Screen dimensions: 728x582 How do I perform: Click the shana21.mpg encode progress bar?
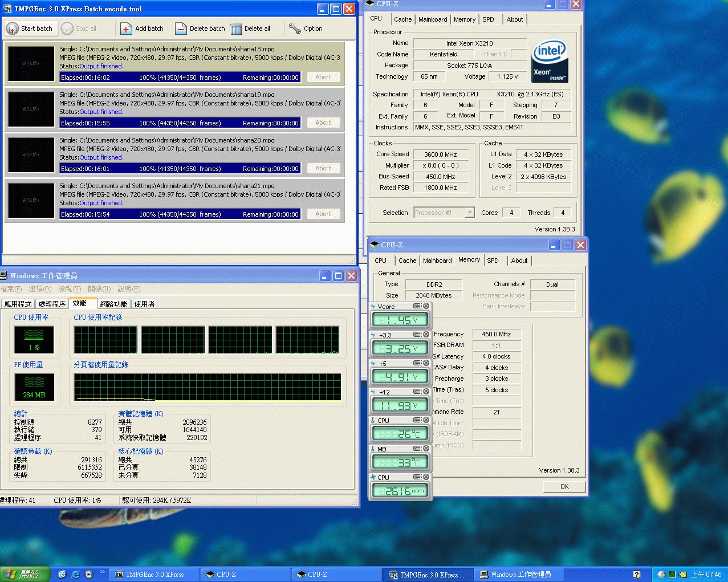pos(180,214)
